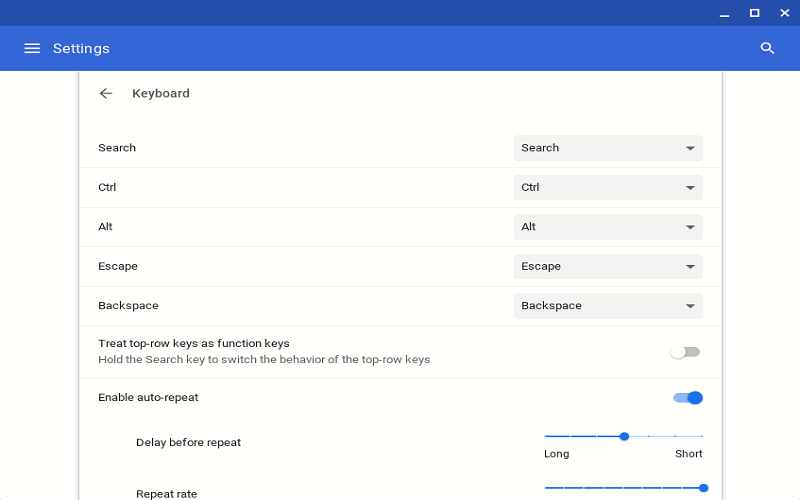Viewport: 800px width, 500px height.
Task: Enable treat top-row keys as function keys
Action: click(x=685, y=352)
